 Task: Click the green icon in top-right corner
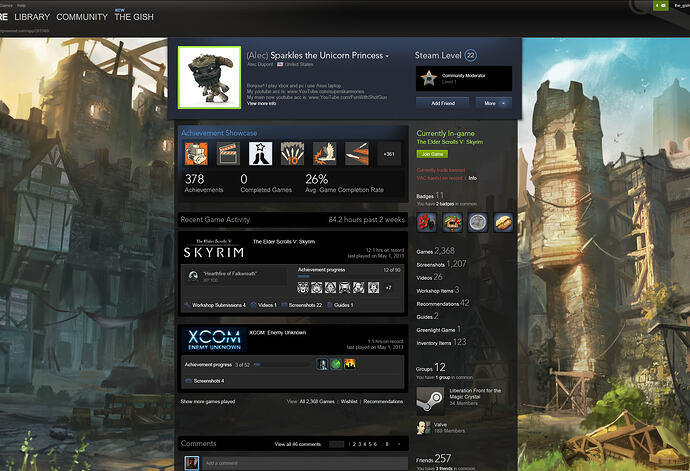pos(661,5)
